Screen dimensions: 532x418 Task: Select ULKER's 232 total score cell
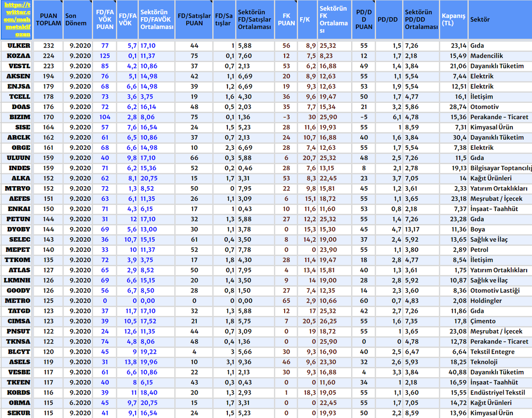[48, 46]
